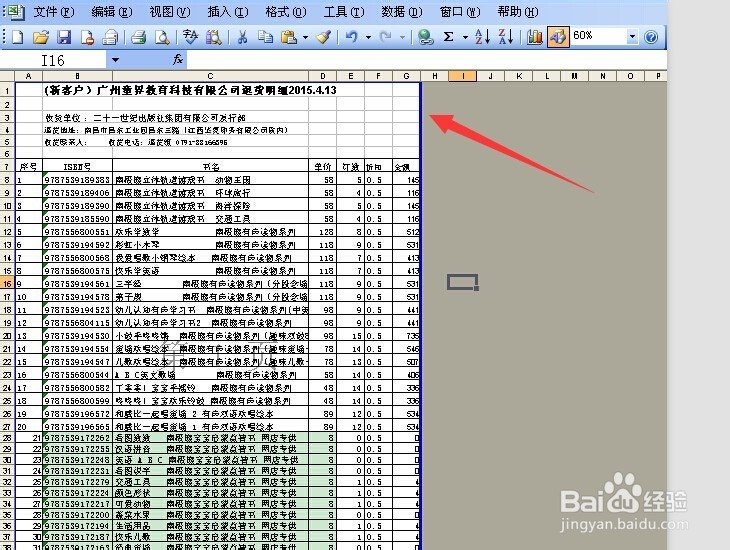
Task: Open the Undo history dropdown arrow
Action: point(368,37)
